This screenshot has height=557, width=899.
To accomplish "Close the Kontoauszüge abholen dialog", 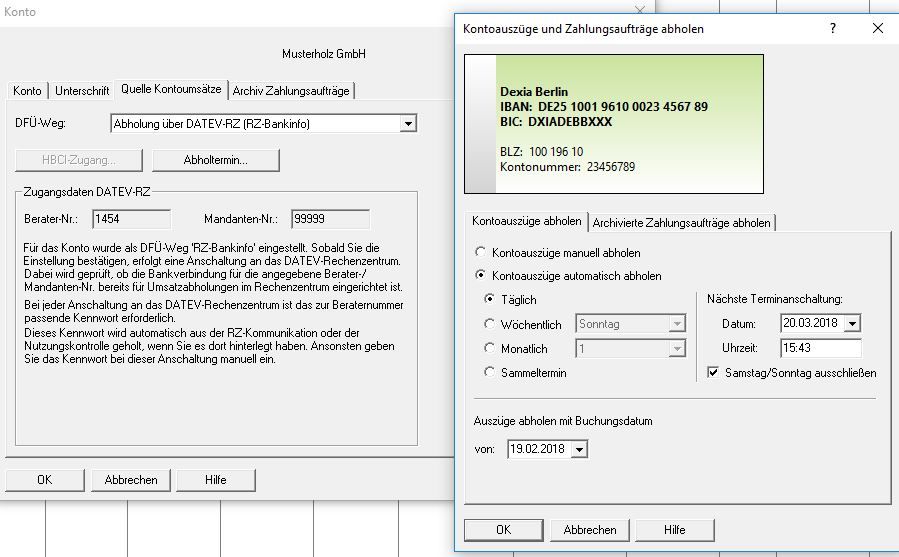I will click(x=878, y=29).
